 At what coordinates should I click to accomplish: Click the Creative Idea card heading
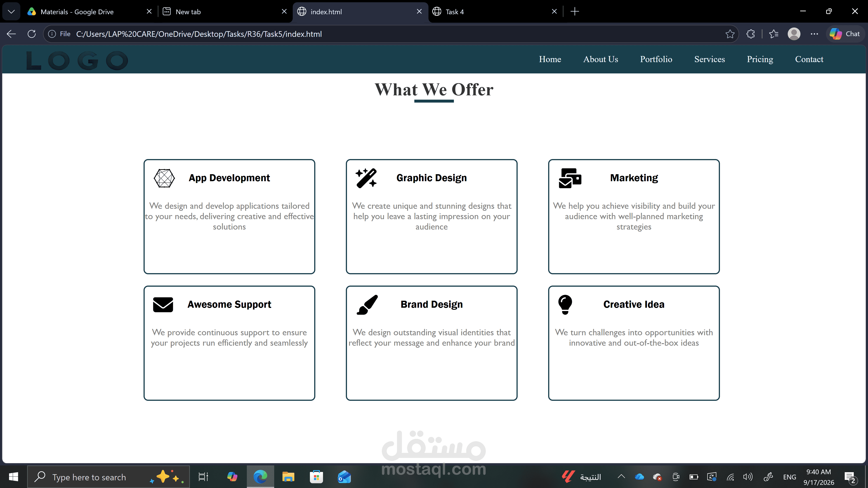point(634,305)
